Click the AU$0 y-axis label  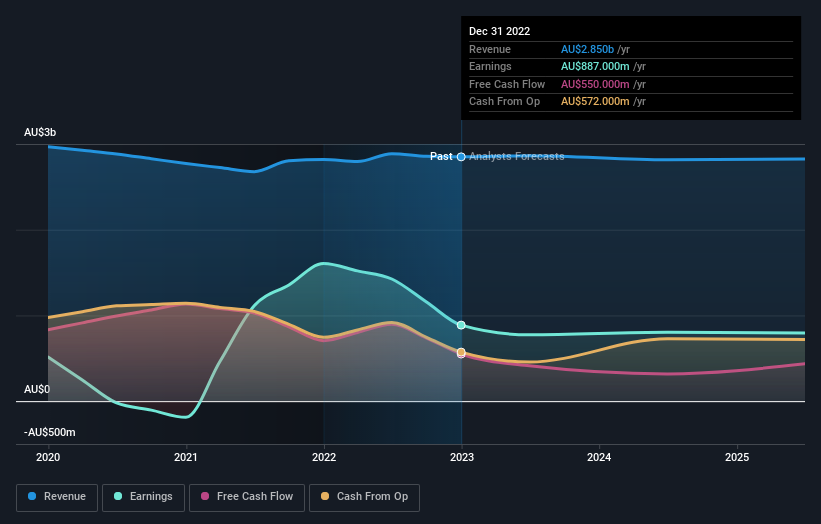[37, 389]
